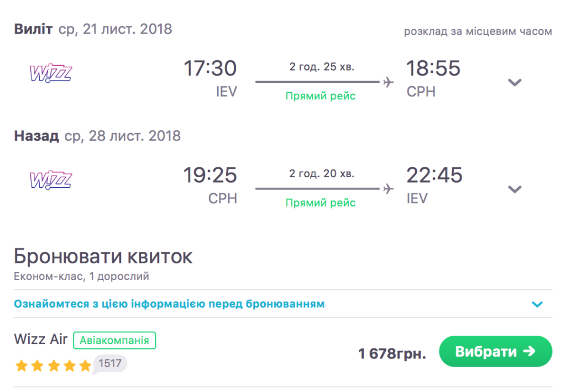Click the airplane icon on the return route
Screen dimensions: 566x392
[x=388, y=189]
